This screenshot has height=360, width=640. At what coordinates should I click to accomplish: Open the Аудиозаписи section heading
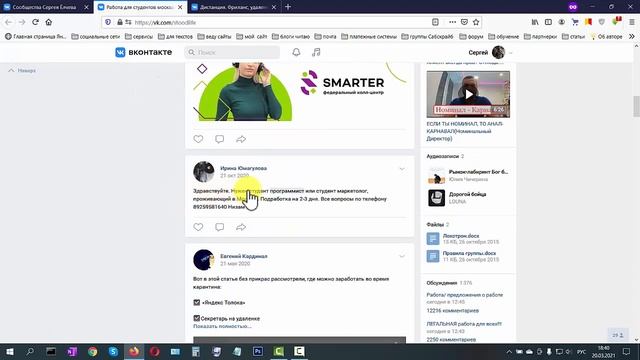pyautogui.click(x=443, y=156)
